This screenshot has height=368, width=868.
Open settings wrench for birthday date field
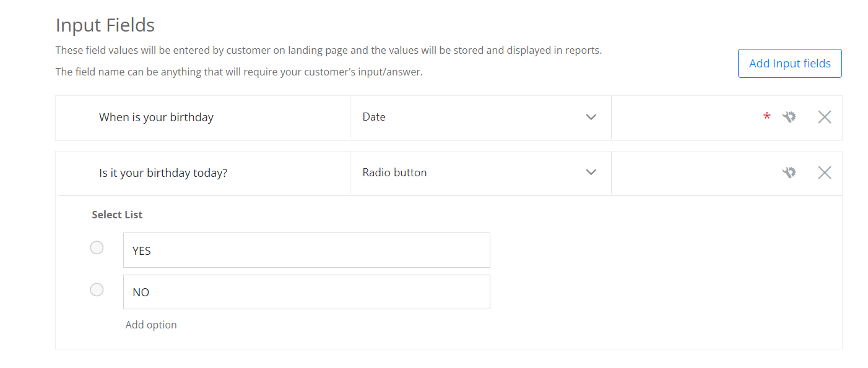click(x=789, y=117)
